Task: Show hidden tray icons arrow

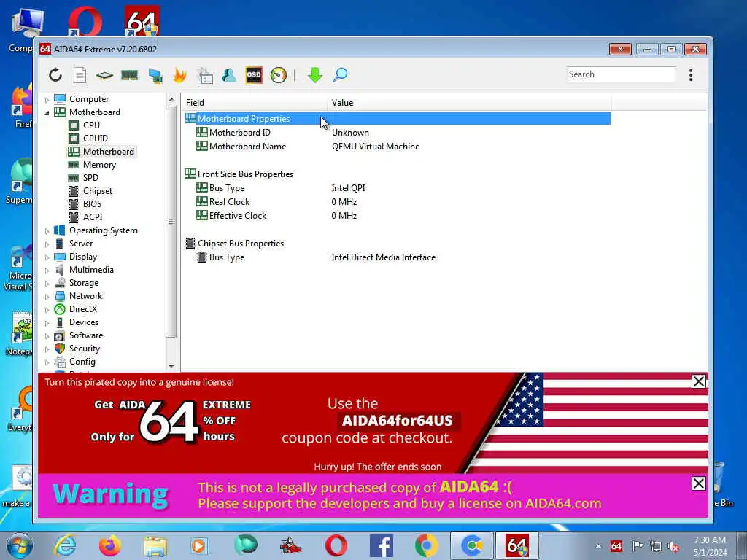Action: pyautogui.click(x=598, y=546)
